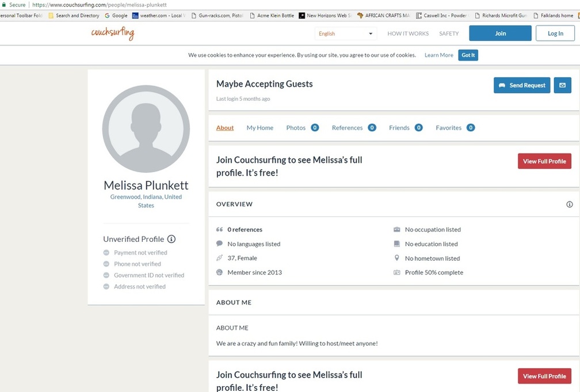
Task: Click the hometown pin icon
Action: click(397, 258)
